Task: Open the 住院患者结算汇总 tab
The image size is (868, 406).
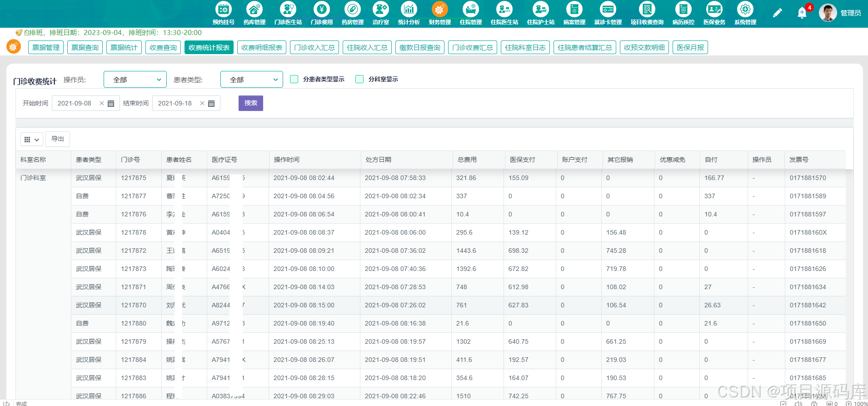Action: tap(585, 47)
